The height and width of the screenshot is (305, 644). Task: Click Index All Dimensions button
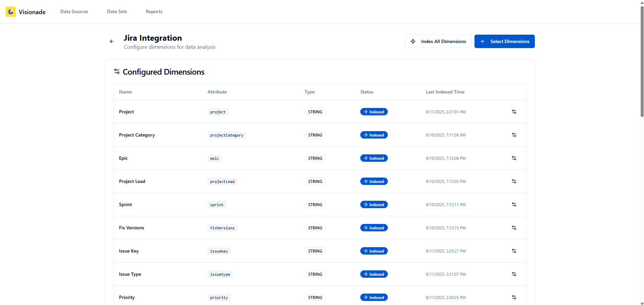coord(438,41)
